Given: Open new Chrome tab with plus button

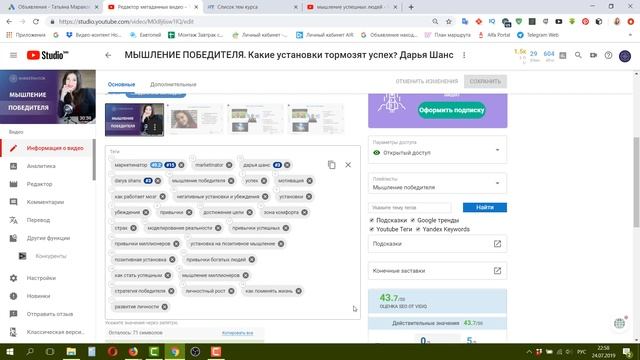Looking at the screenshot, I should 411,7.
